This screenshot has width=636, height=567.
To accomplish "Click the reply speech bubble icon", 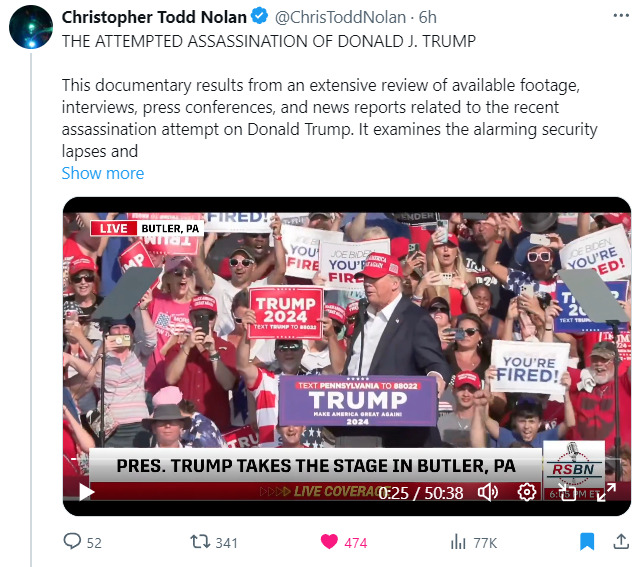I will click(x=72, y=541).
